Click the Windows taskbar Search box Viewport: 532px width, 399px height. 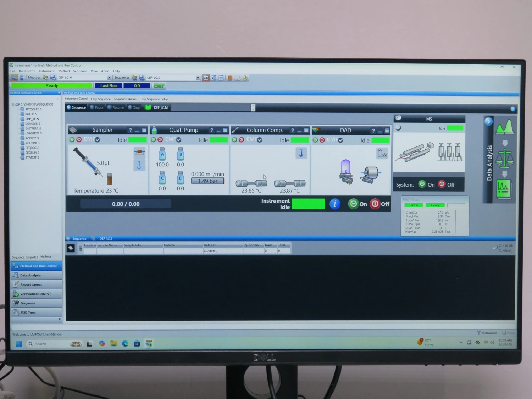(50, 344)
